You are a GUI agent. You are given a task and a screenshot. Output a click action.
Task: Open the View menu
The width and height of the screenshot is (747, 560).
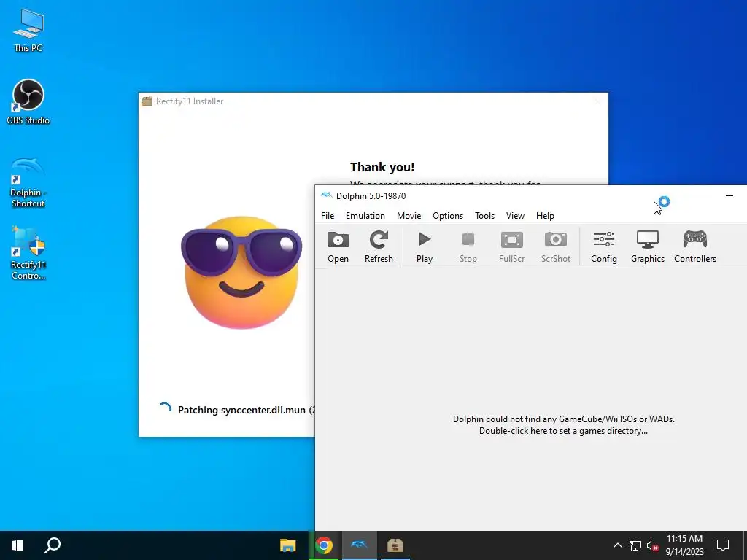[x=515, y=216]
